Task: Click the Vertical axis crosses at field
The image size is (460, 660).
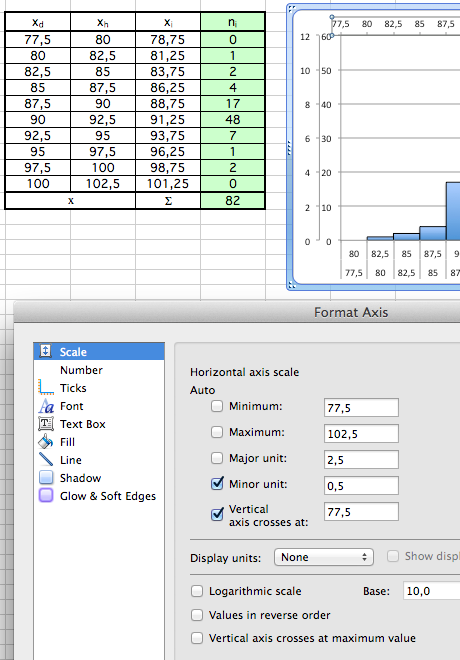Action: coord(361,512)
